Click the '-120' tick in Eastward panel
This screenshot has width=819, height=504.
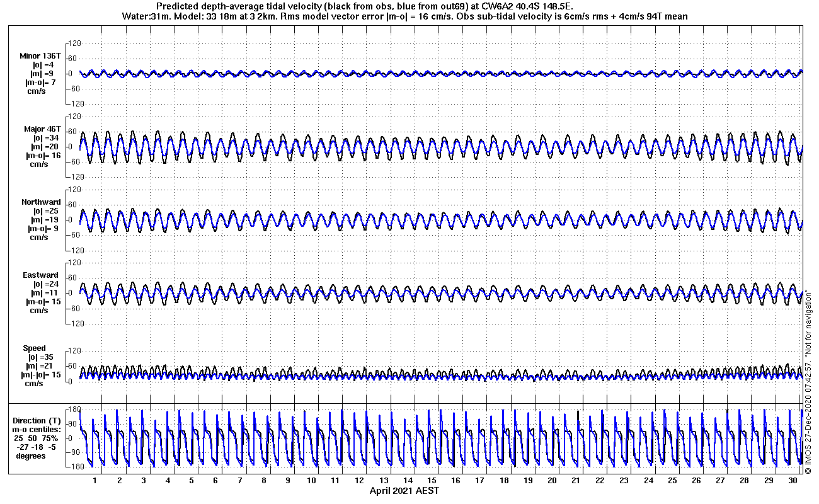tap(74, 323)
